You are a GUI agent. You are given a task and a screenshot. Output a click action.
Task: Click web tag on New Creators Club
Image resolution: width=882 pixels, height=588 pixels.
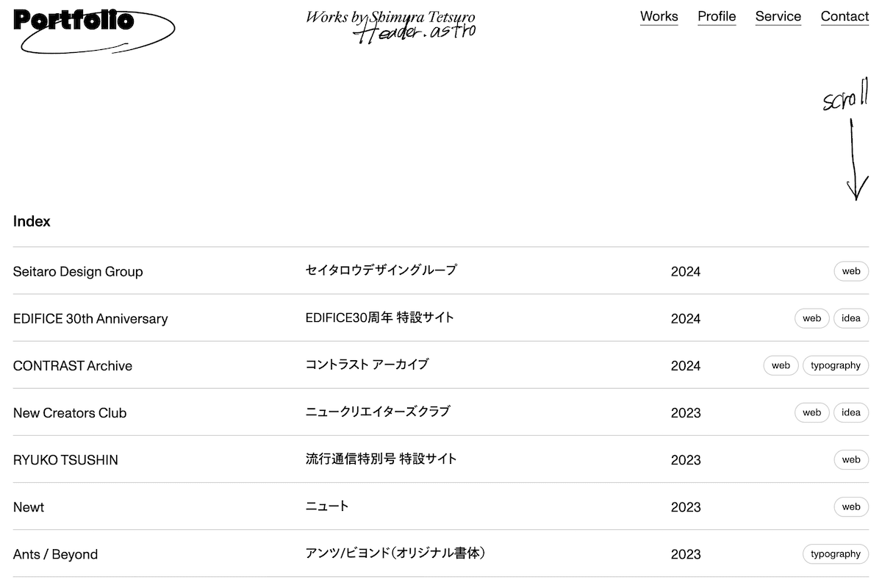(x=812, y=412)
